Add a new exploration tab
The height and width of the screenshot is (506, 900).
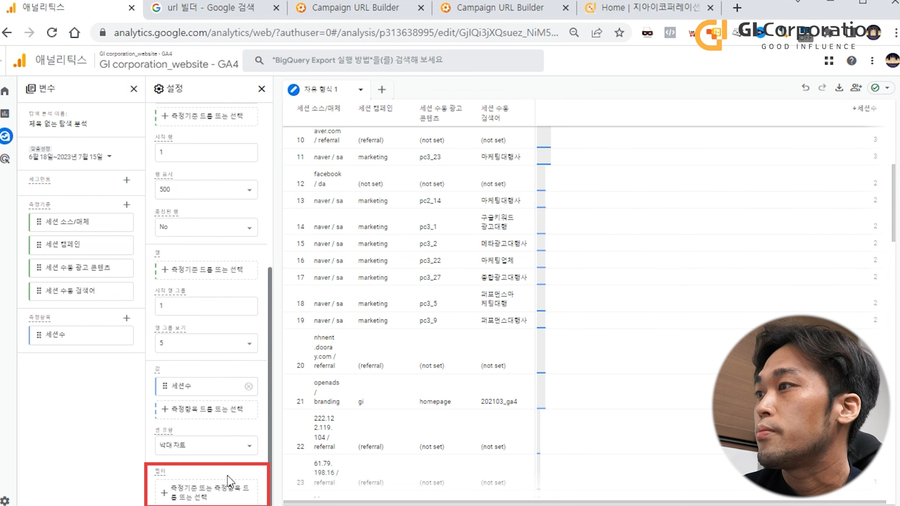pos(382,89)
